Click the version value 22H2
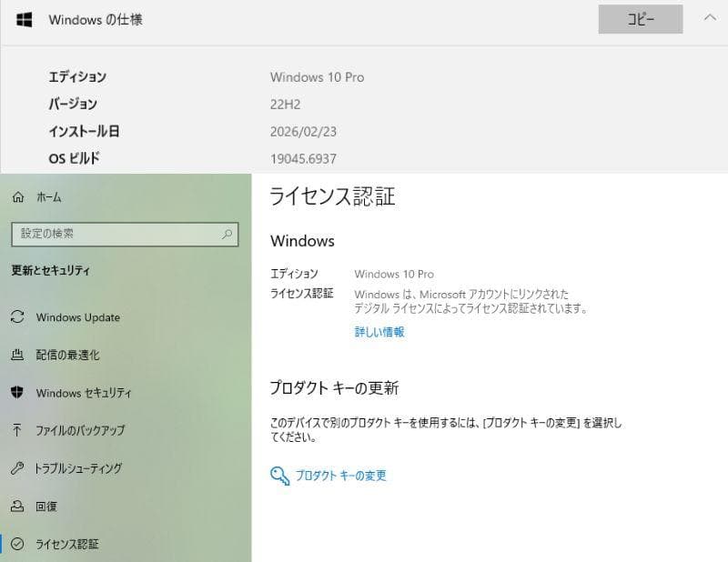Screen dimensions: 728x562 (285, 105)
